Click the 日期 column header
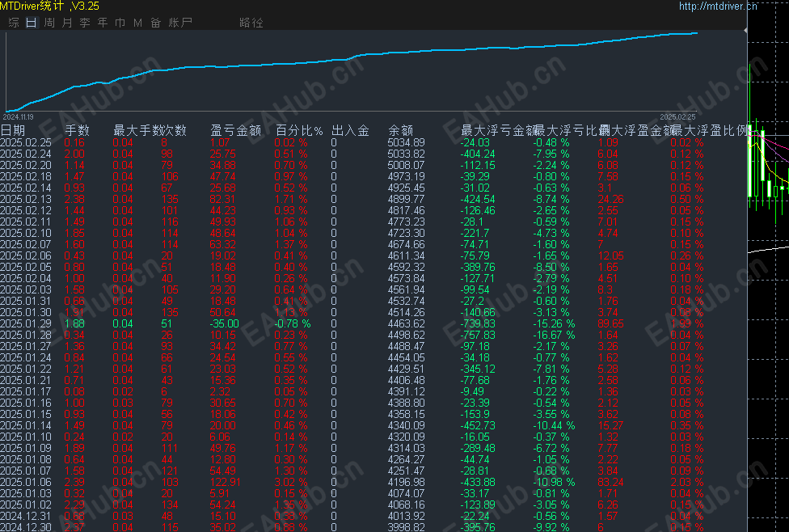 [13, 131]
